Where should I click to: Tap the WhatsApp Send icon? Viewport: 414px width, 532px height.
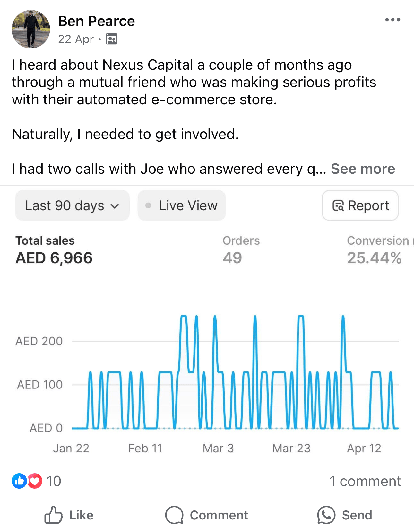click(x=326, y=515)
